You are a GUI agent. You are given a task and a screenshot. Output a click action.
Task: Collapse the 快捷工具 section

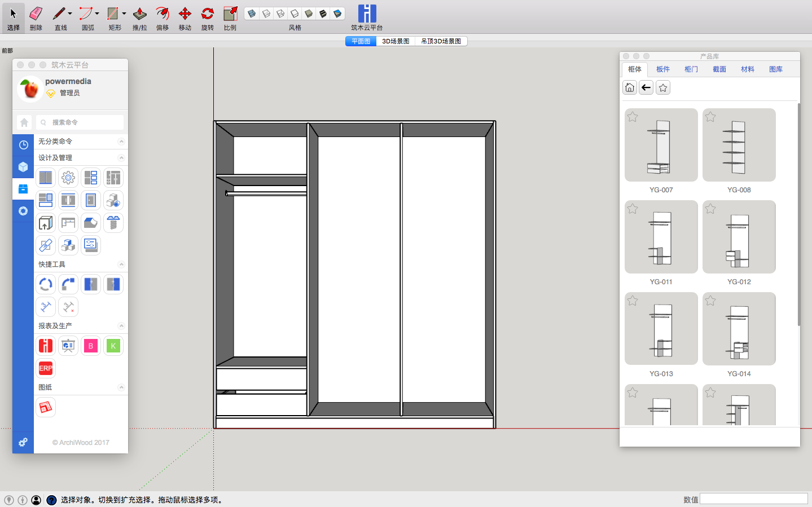coord(121,264)
